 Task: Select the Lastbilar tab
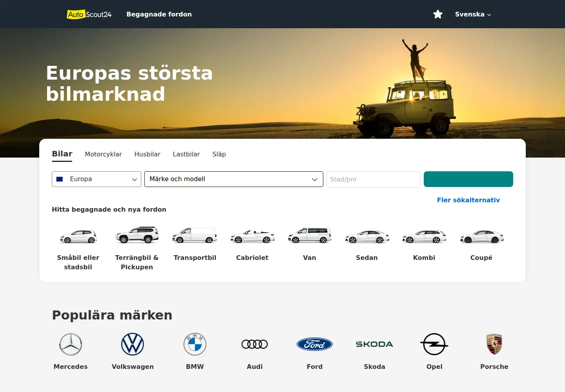coord(186,154)
